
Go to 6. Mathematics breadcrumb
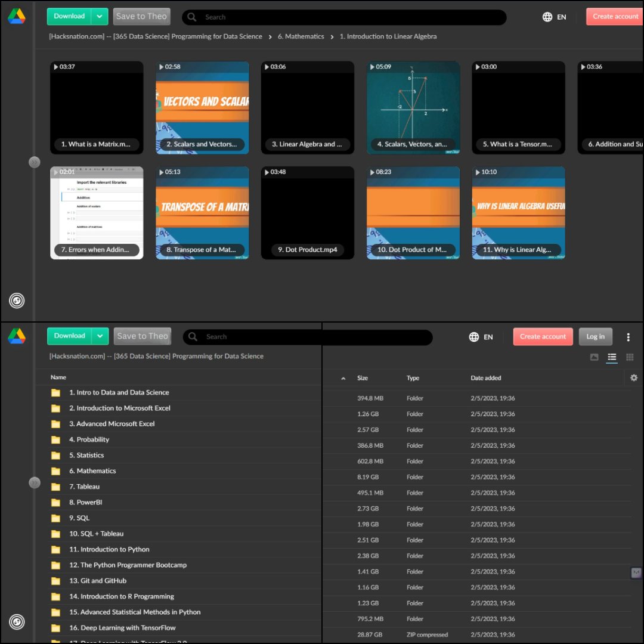301,36
